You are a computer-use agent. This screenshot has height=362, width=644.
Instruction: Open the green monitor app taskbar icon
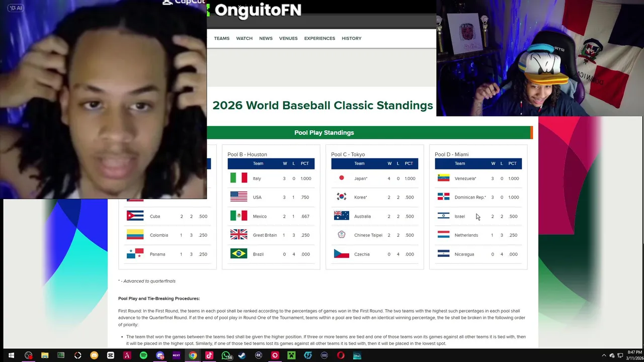[x=61, y=355]
